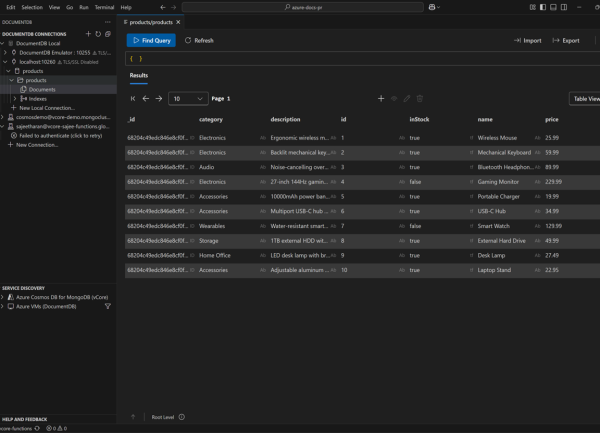Click New Local Connection... entry
This screenshot has width=600, height=433.
(47, 108)
